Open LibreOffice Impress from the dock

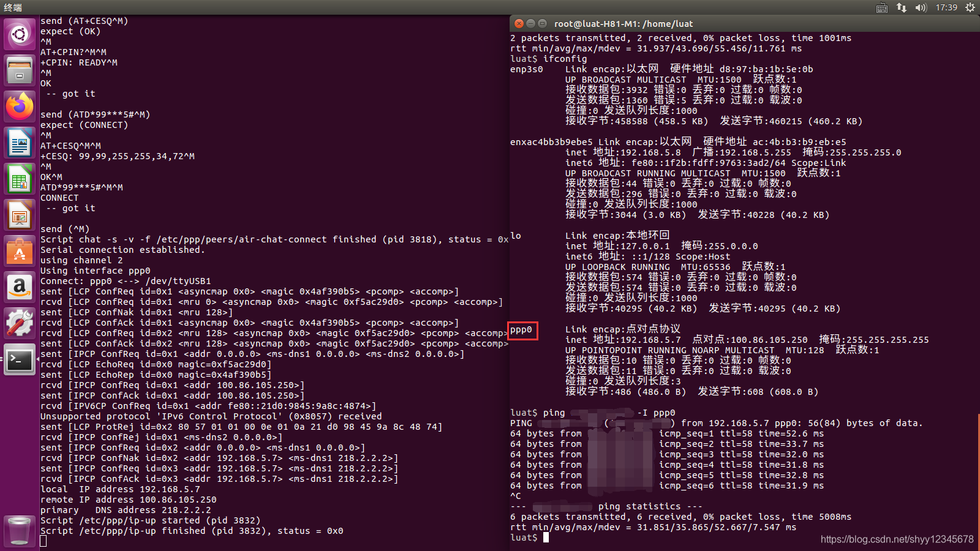click(x=20, y=215)
